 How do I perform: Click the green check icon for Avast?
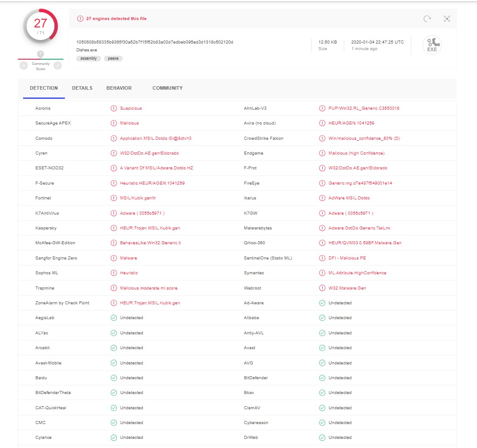(x=322, y=347)
